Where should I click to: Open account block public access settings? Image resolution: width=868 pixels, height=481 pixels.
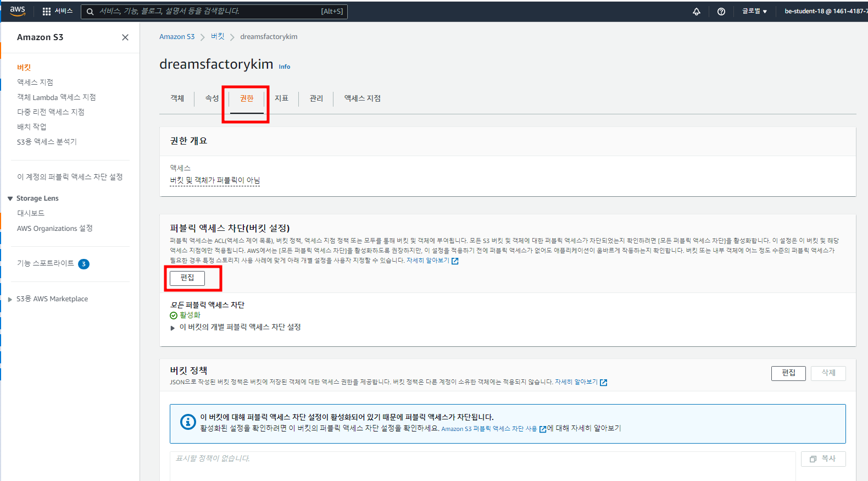[70, 177]
